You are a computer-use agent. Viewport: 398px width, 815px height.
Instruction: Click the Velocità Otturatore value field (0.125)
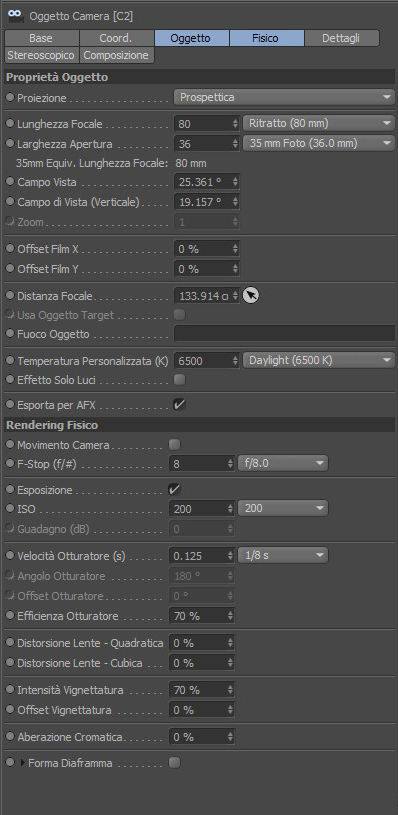click(x=198, y=555)
